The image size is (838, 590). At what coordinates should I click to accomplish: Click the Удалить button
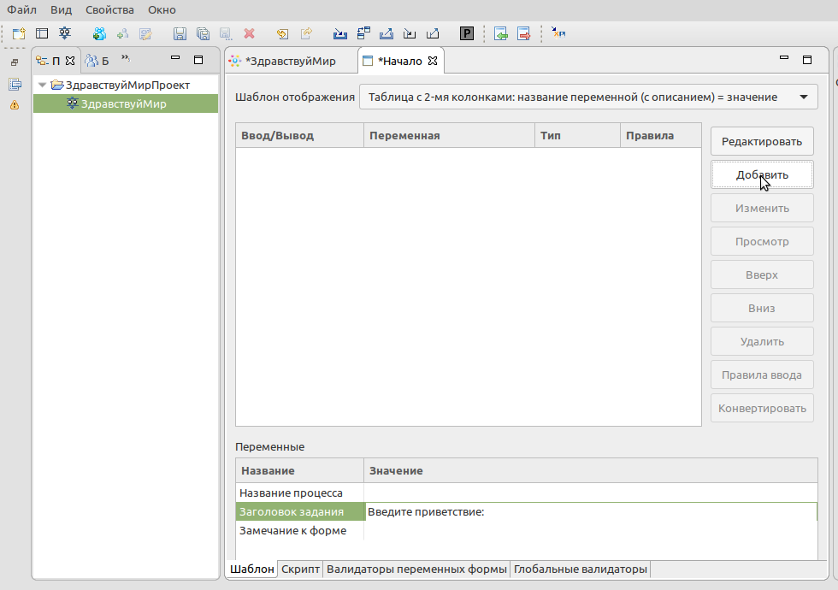[x=762, y=341]
